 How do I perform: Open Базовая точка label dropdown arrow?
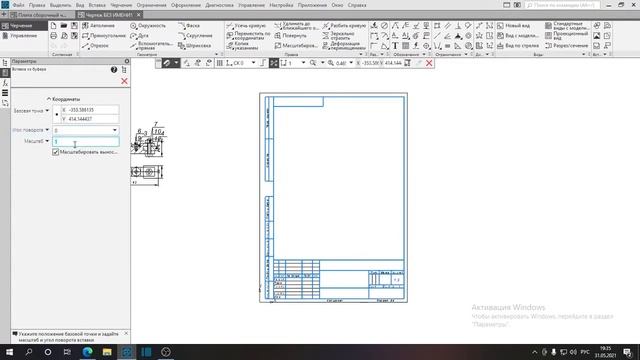47,111
